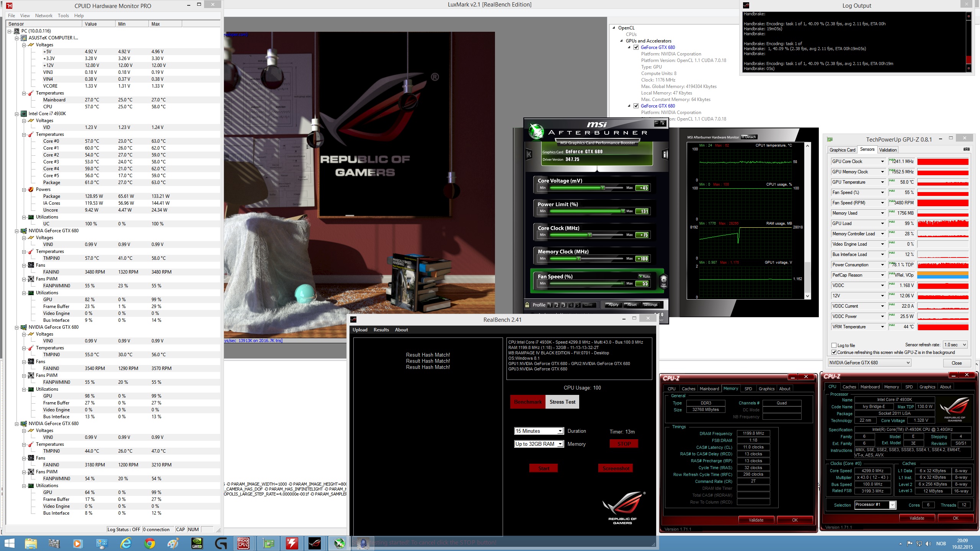
Task: Select Afterburner profile slot 1
Action: tap(549, 305)
